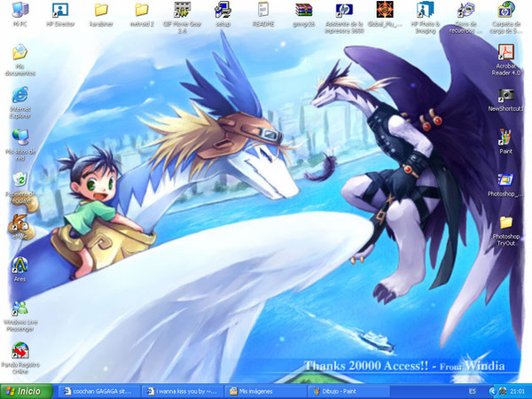Viewport: 532px width, 399px height.
Task: Switch to coochan GAGAGA taskbar window
Action: pyautogui.click(x=98, y=391)
